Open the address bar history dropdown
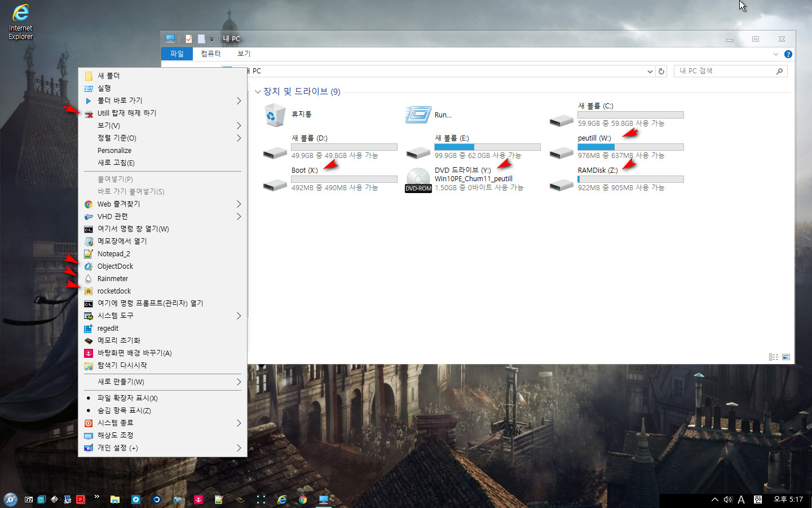 click(x=650, y=71)
